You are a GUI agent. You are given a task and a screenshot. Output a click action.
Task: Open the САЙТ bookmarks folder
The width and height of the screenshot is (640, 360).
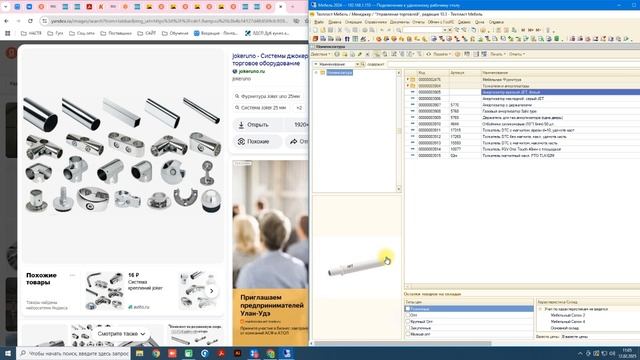(147, 33)
